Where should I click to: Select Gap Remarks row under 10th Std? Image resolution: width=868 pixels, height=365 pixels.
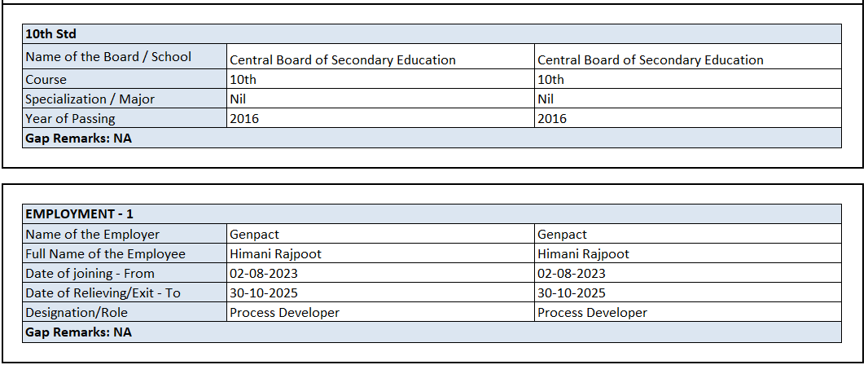tap(78, 139)
